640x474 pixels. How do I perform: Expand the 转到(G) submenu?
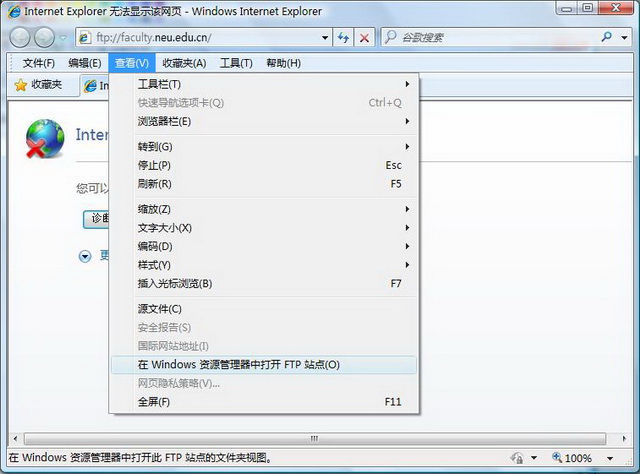[264, 147]
